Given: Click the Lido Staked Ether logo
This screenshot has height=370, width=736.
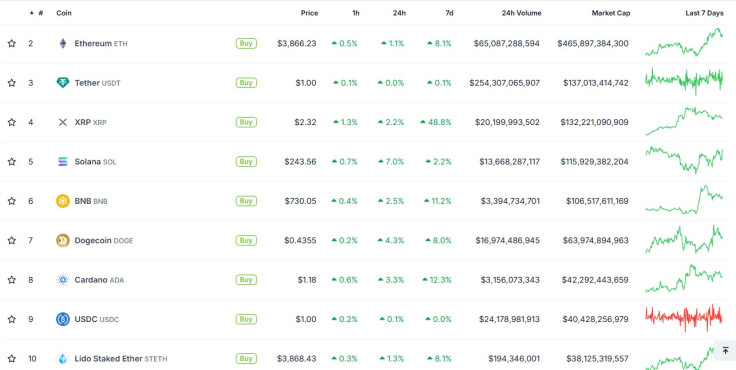Looking at the screenshot, I should [x=63, y=359].
